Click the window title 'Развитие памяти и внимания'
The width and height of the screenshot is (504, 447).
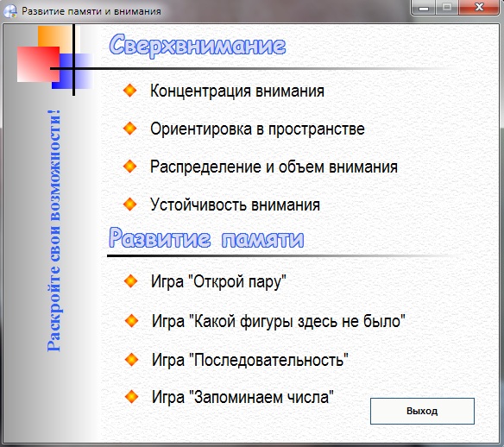click(91, 11)
